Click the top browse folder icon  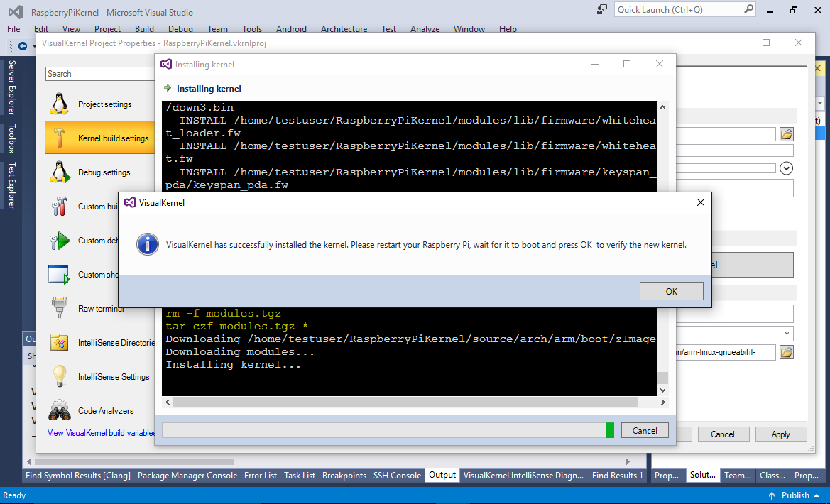coord(786,134)
